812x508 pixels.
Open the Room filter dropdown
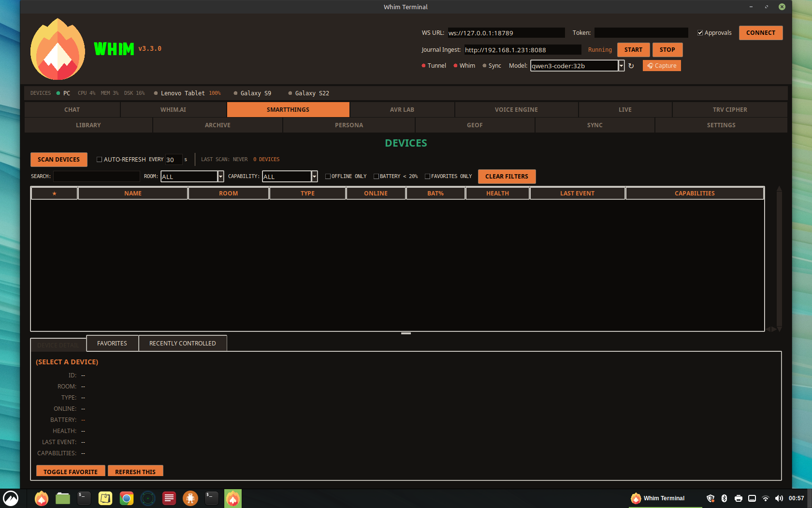click(x=220, y=177)
